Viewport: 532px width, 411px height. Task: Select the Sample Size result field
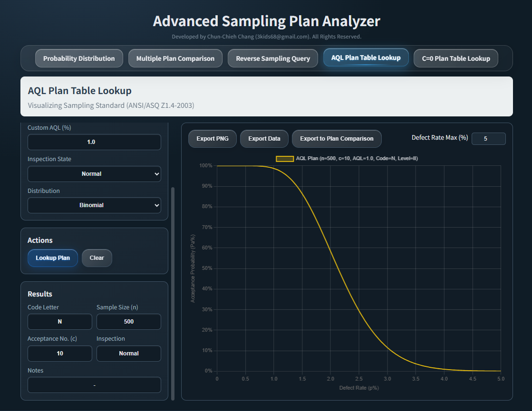point(128,322)
